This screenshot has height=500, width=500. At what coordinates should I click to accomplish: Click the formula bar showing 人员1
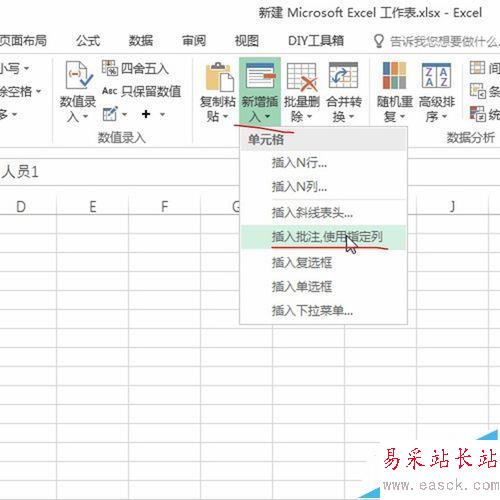(x=120, y=172)
